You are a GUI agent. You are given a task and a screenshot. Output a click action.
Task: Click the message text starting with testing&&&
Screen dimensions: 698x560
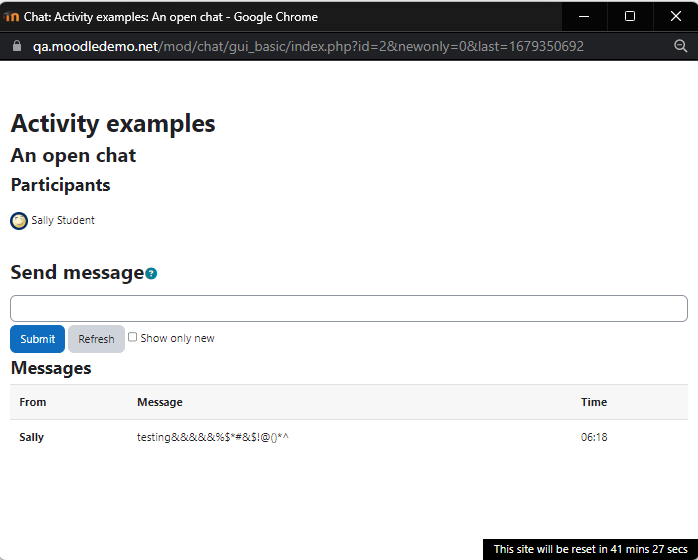pyautogui.click(x=213, y=437)
